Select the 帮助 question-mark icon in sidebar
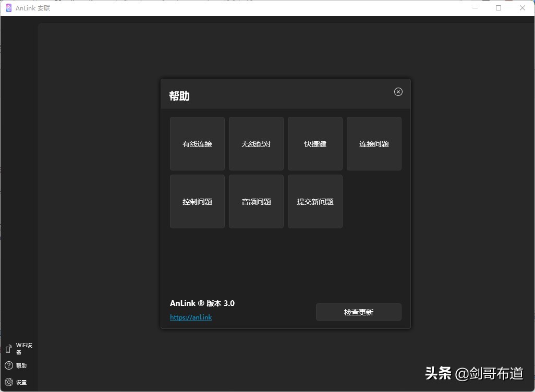Viewport: 535px width, 392px height. [9, 365]
